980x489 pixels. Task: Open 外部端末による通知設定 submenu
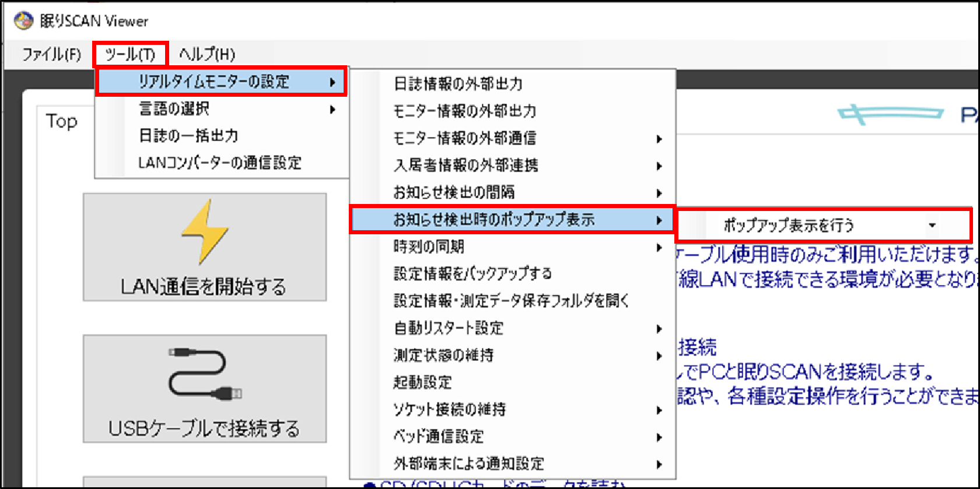pos(512,464)
